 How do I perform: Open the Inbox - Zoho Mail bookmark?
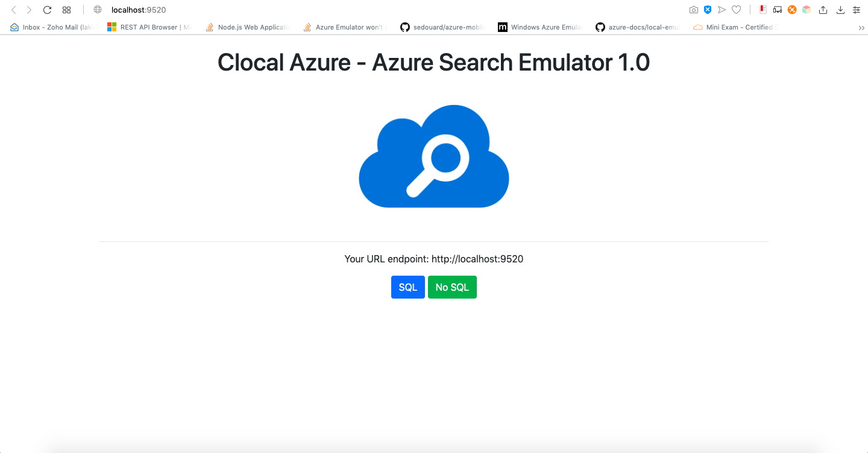click(x=52, y=27)
